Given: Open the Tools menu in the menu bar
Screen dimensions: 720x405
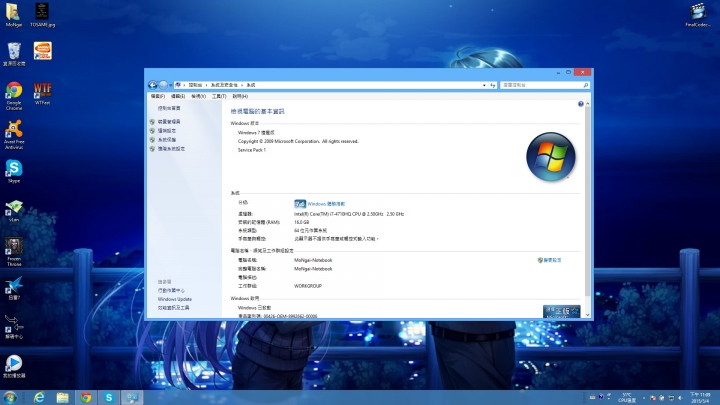Looking at the screenshot, I should 218,96.
